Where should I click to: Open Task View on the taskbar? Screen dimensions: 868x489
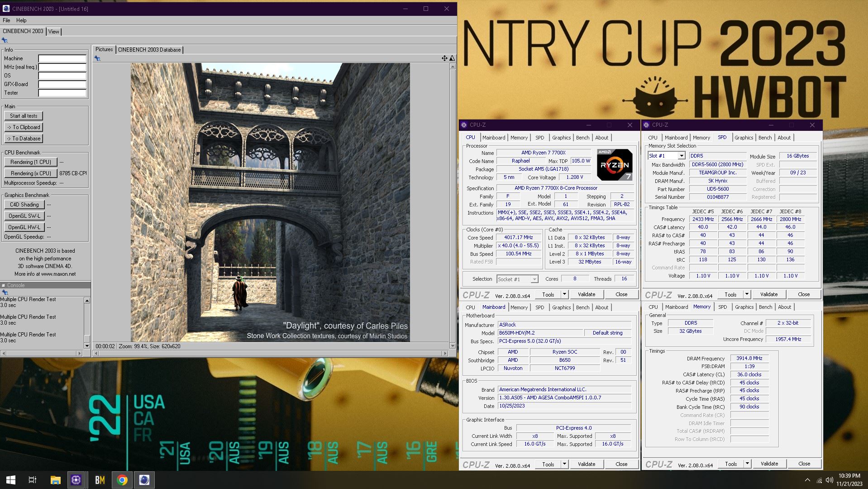[33, 480]
